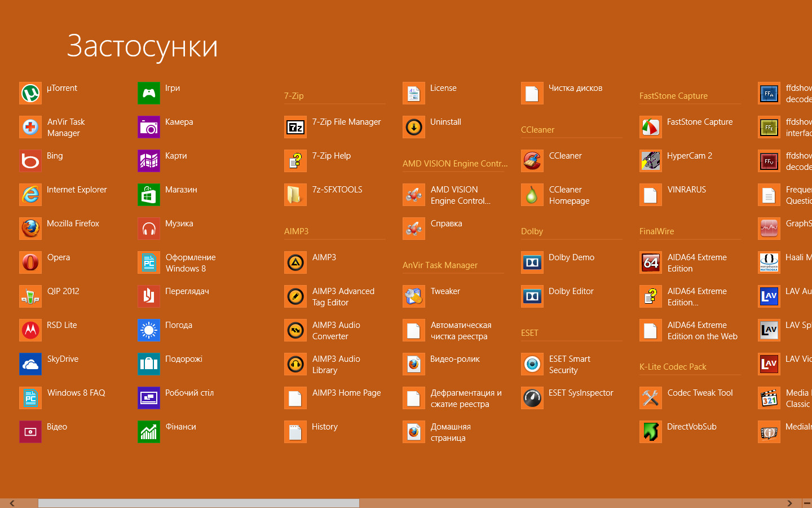Launch RSD Lite icon

(x=30, y=330)
